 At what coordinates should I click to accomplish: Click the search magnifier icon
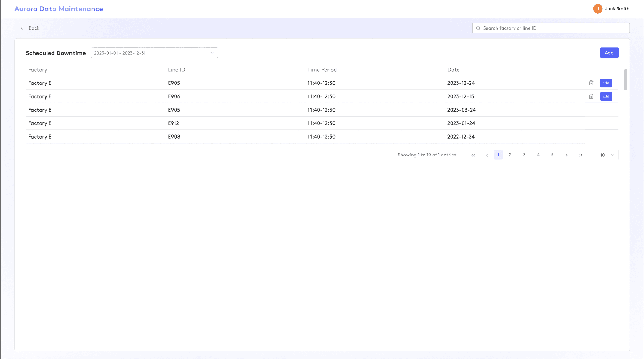pos(478,28)
